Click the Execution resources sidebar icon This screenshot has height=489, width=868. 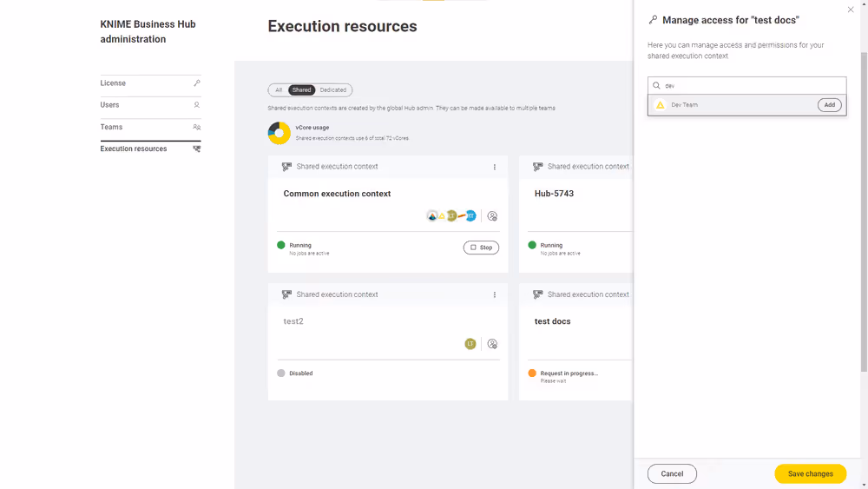pyautogui.click(x=196, y=149)
